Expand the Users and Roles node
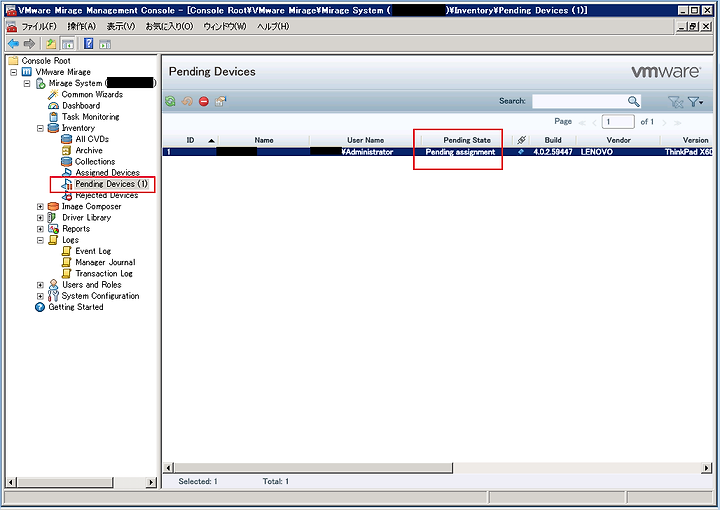Screen dimensions: 720x510 click(x=40, y=285)
